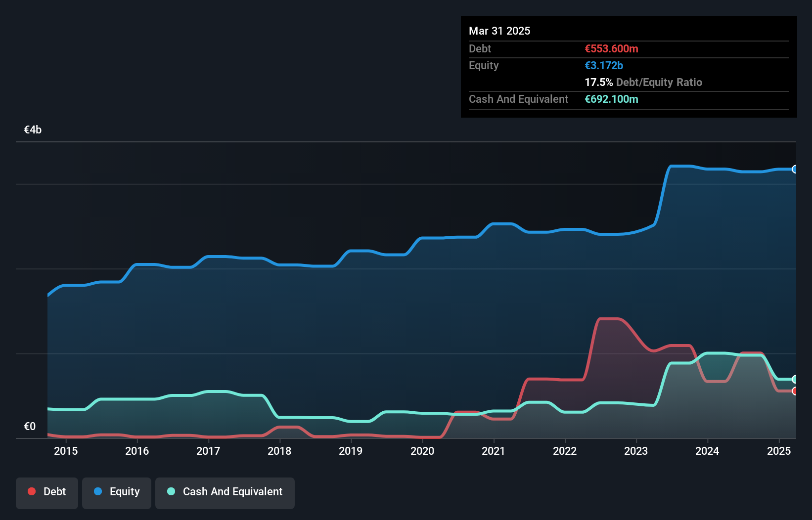Screen dimensions: 812x520
Task: Toggle the Cash And Equivalent legend item
Action: tap(225, 492)
